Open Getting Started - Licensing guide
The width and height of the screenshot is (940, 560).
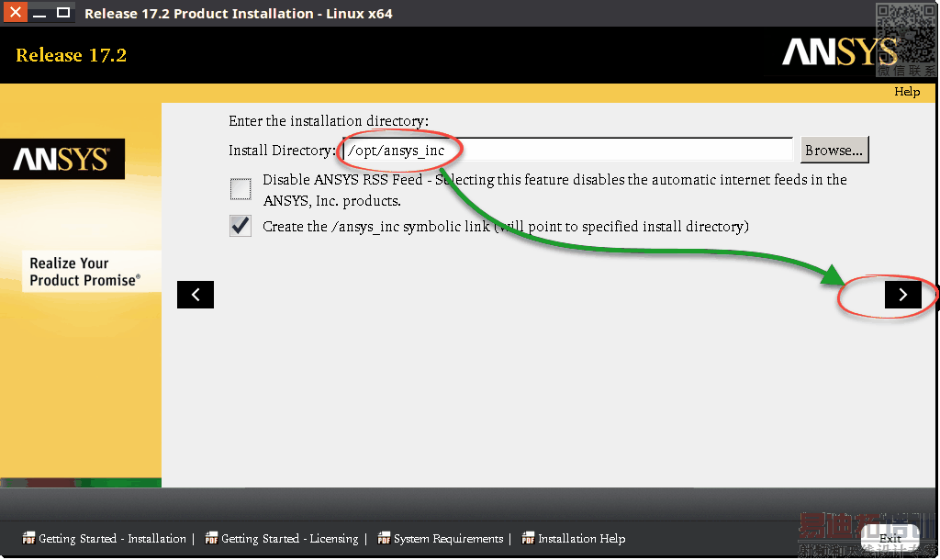pos(289,538)
